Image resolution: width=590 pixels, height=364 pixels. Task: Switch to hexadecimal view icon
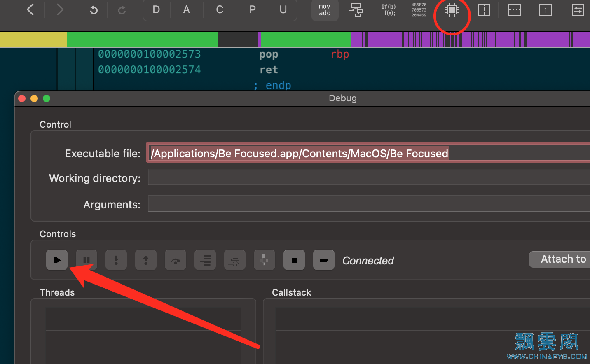pos(419,10)
